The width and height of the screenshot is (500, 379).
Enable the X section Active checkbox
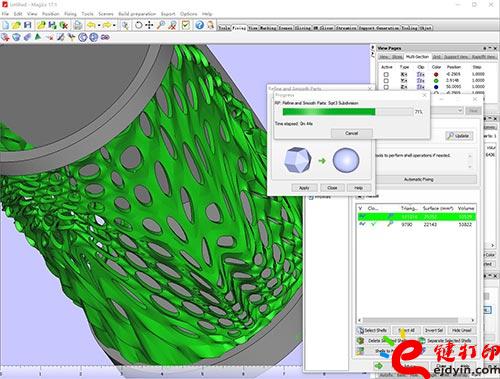(386, 74)
